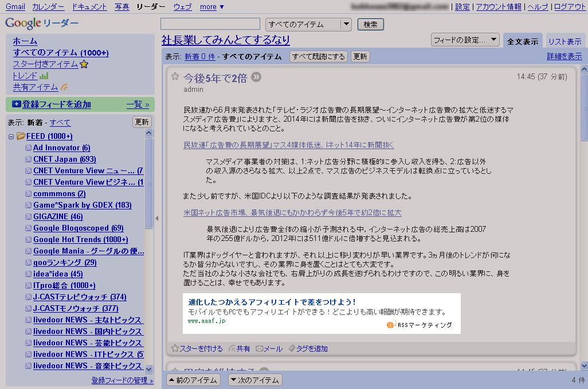Go to 次のアイテム
Viewport: 588px width, 389px height.
pos(255,380)
